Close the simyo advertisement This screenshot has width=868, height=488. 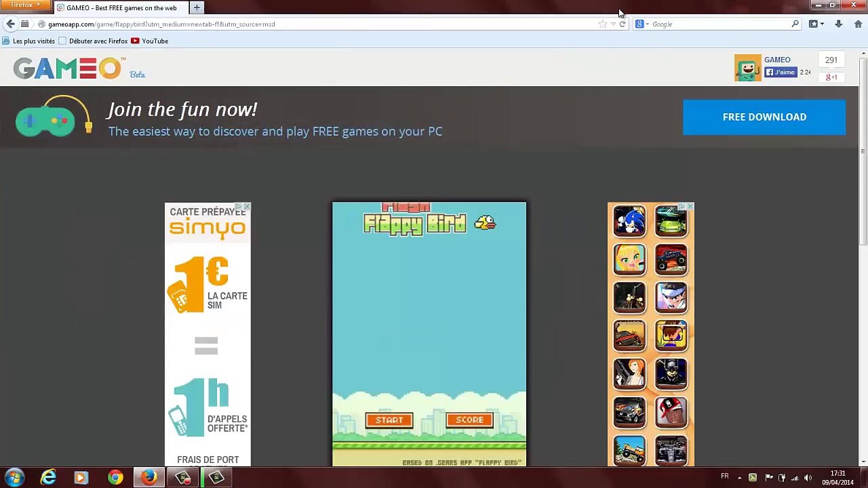[247, 206]
